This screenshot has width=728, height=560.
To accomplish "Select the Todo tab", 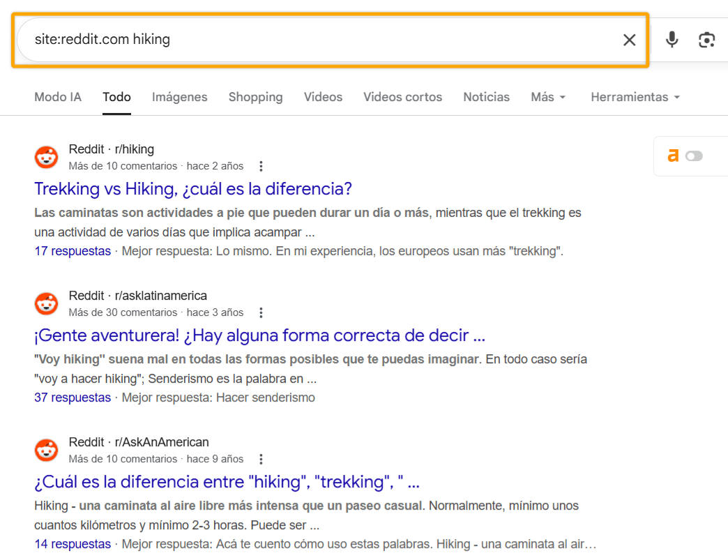I will point(116,97).
